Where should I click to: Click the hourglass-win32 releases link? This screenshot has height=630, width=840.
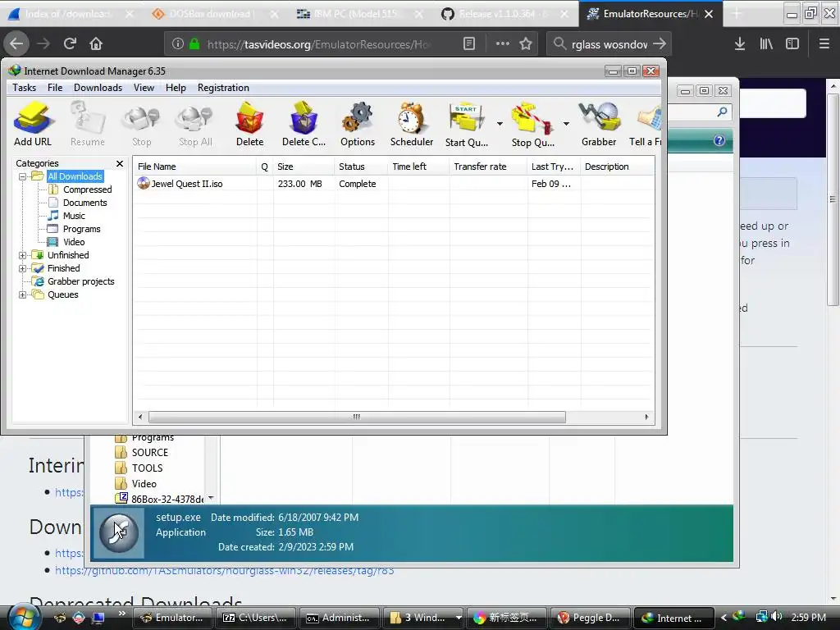[x=225, y=571]
